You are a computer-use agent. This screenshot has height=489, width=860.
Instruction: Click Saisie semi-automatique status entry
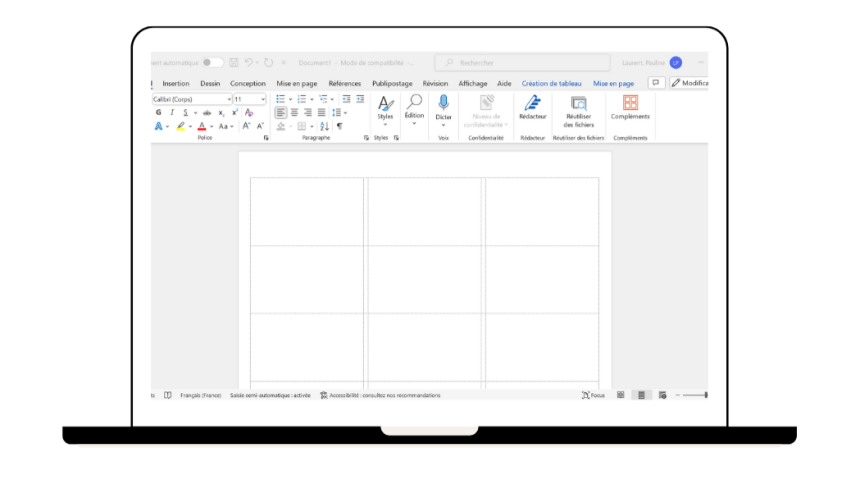pyautogui.click(x=270, y=395)
